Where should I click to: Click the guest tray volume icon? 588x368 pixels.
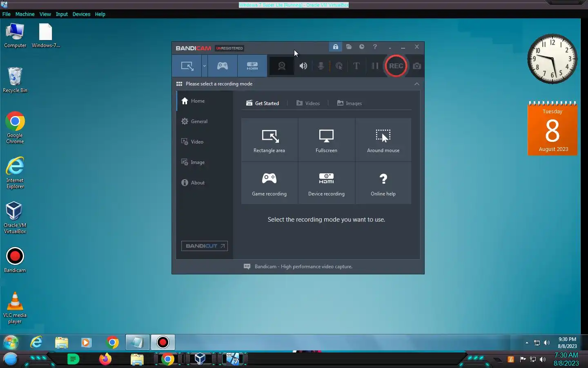(547, 343)
